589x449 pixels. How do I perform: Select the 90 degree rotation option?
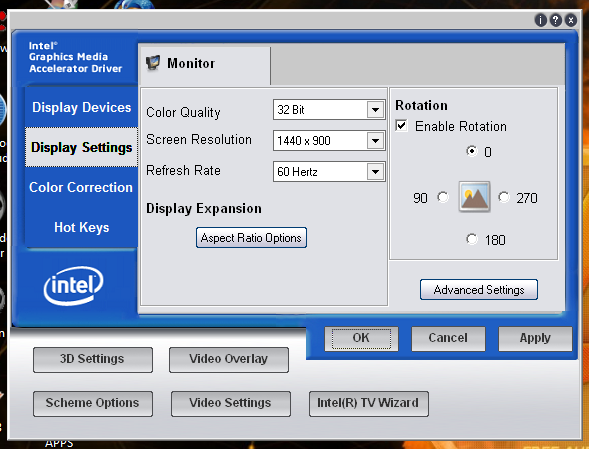(443, 197)
